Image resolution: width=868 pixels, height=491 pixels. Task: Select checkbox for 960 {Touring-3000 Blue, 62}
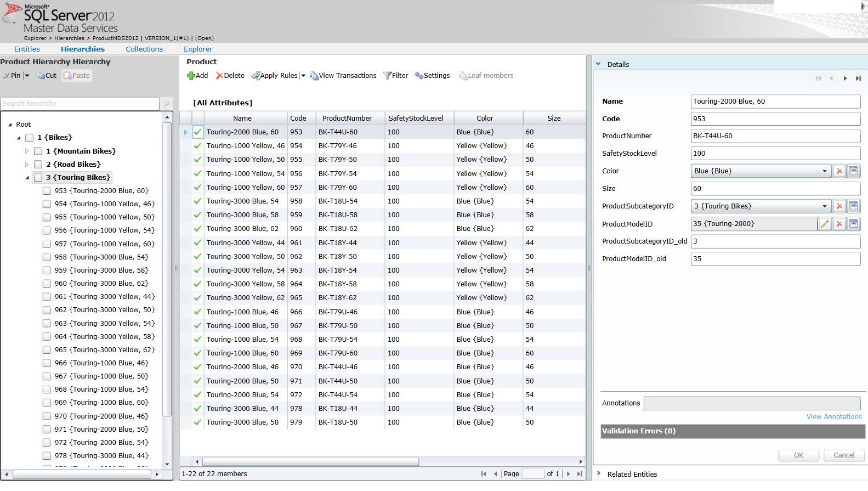47,284
